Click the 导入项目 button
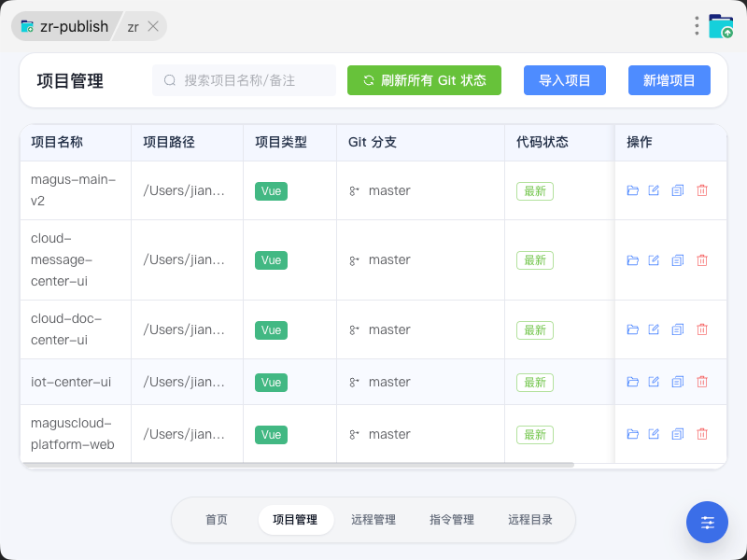The width and height of the screenshot is (747, 560). pyautogui.click(x=565, y=80)
